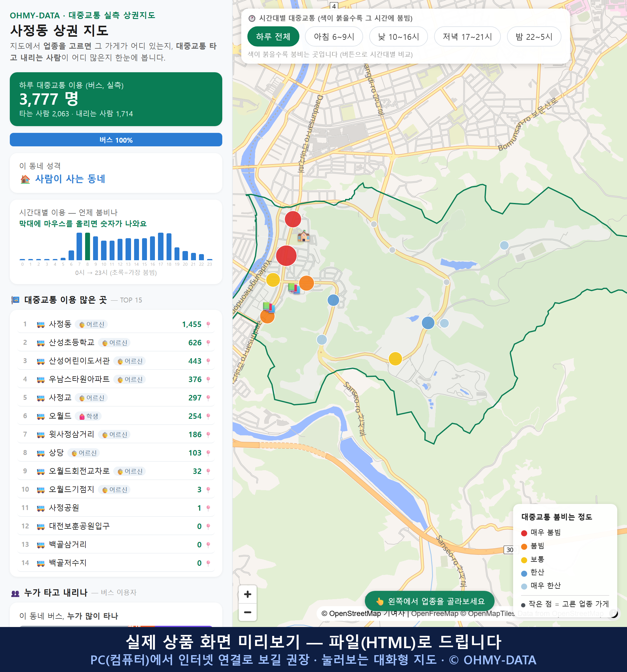Click the pin icon on 산성초등학교 row
Viewport: 627px width, 672px height.
(208, 343)
